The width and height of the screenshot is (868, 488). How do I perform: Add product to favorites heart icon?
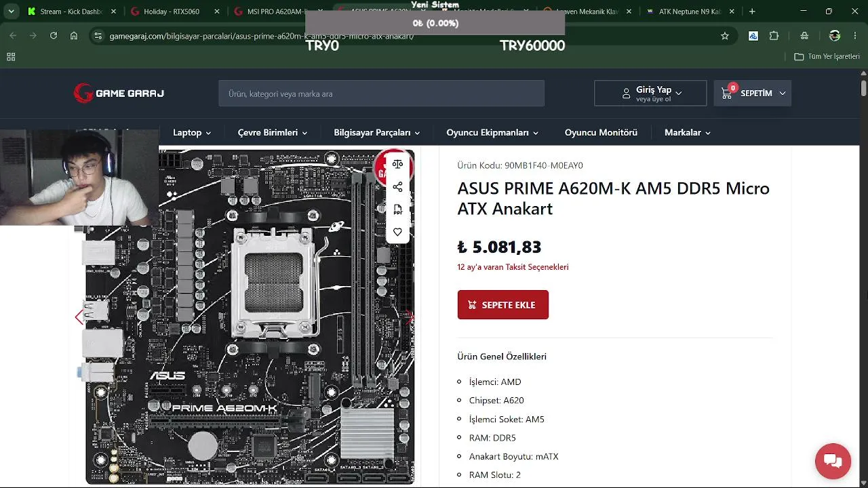click(x=397, y=232)
